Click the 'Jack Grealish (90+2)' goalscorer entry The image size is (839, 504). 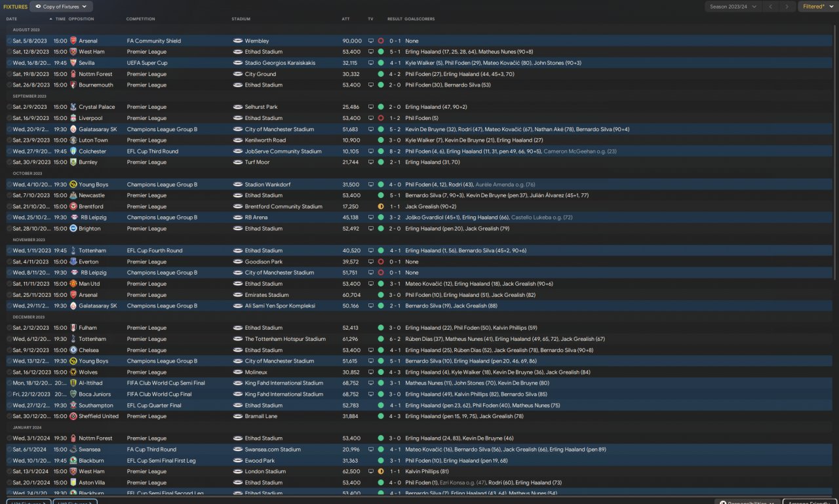tap(430, 206)
